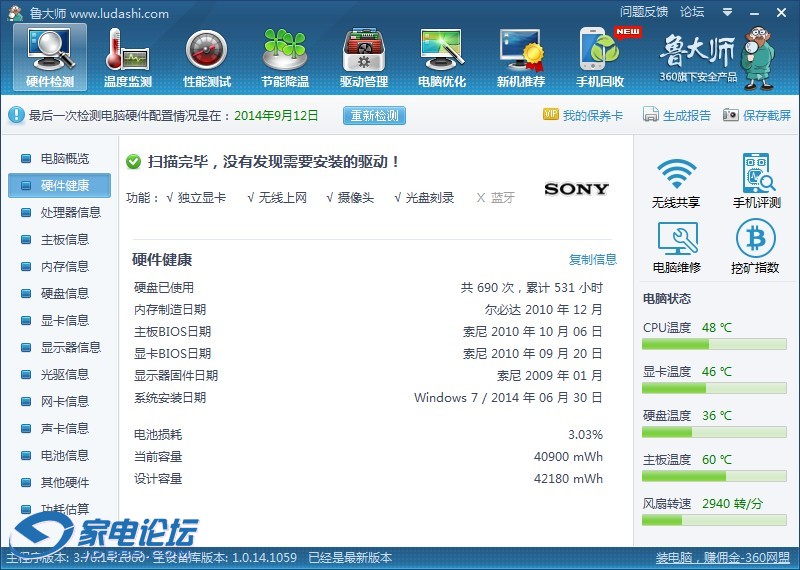Open the 电脑优化 PC optimization tool

pyautogui.click(x=442, y=58)
